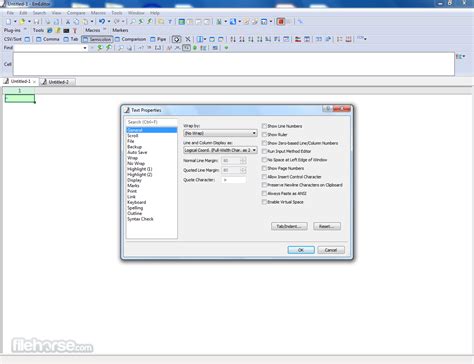The height and width of the screenshot is (364, 474).
Task: Click the black command prompt tool icon
Action: [66, 30]
